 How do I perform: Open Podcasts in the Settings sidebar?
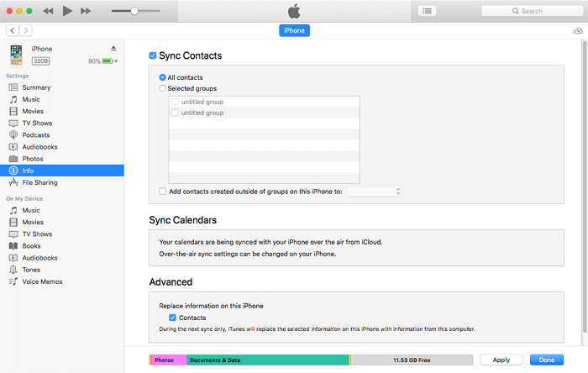click(35, 134)
